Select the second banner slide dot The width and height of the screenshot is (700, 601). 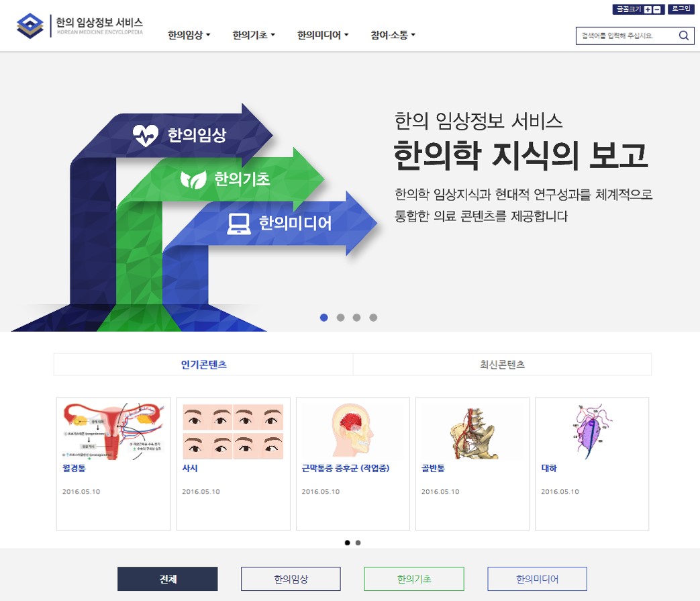tap(340, 318)
